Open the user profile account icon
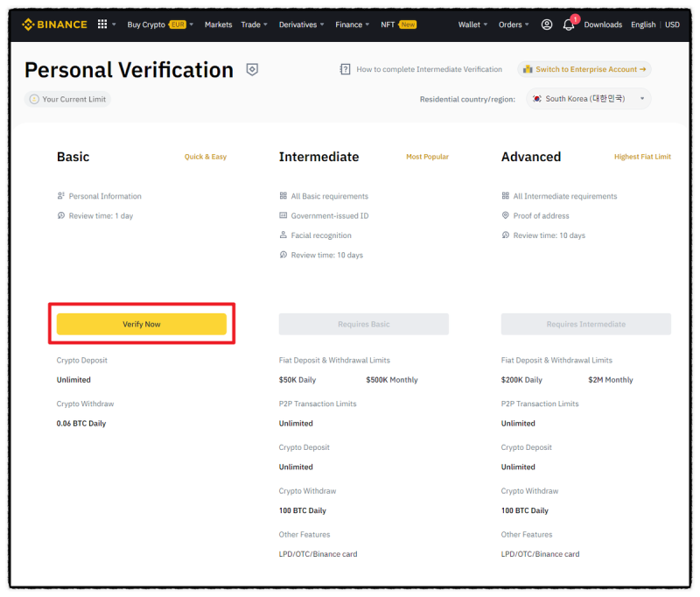The height and width of the screenshot is (597, 700). click(547, 25)
